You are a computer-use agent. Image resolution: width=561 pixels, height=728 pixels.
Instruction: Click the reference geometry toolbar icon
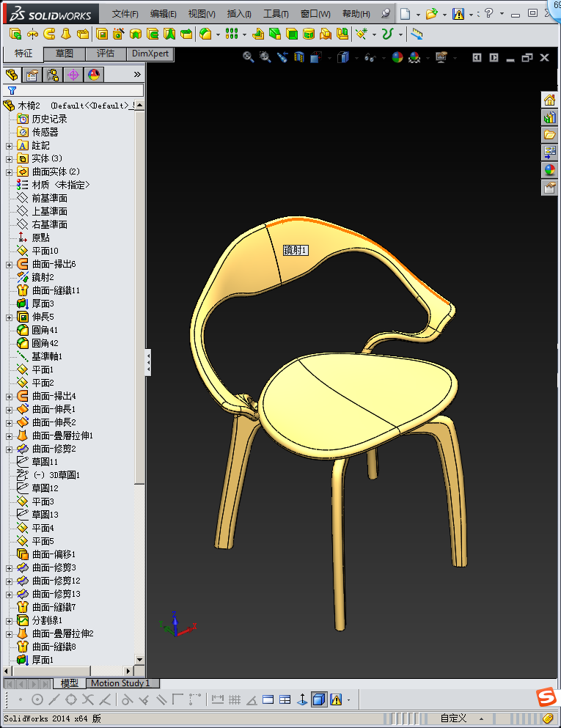[362, 34]
